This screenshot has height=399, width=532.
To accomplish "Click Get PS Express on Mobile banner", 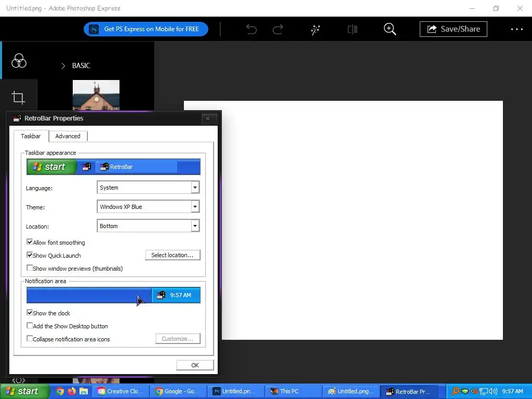I will tap(146, 29).
